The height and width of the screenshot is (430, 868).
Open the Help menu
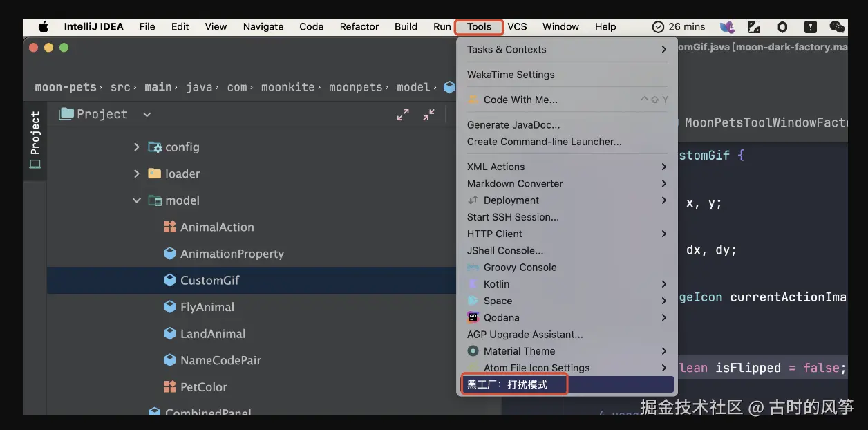tap(605, 27)
